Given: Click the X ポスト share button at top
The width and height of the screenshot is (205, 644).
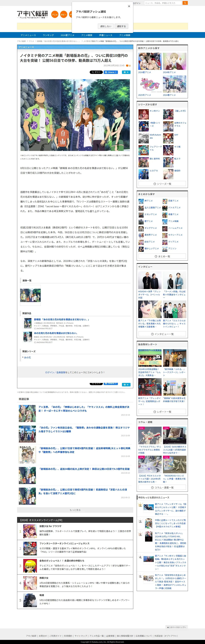Looking at the screenshot, I should point(96,72).
